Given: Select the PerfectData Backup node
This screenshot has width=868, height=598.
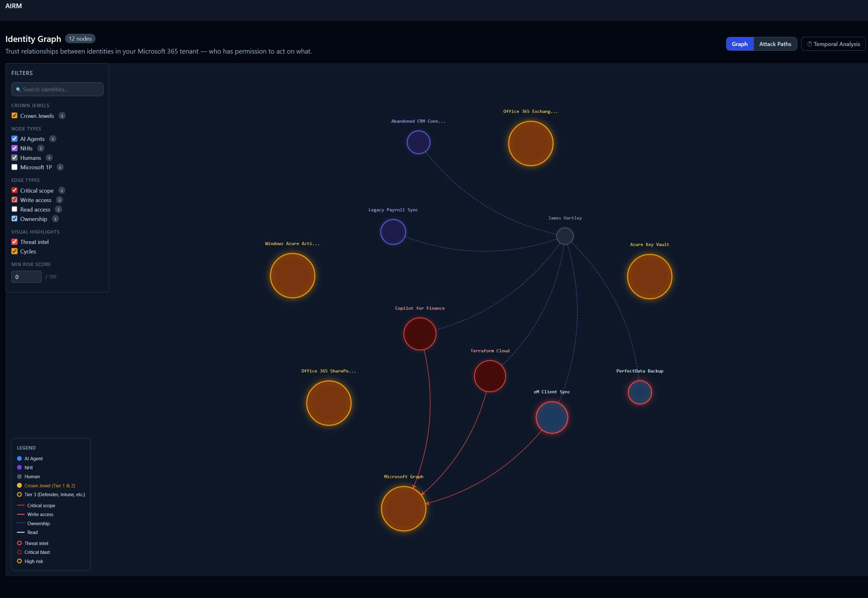Looking at the screenshot, I should [x=640, y=392].
